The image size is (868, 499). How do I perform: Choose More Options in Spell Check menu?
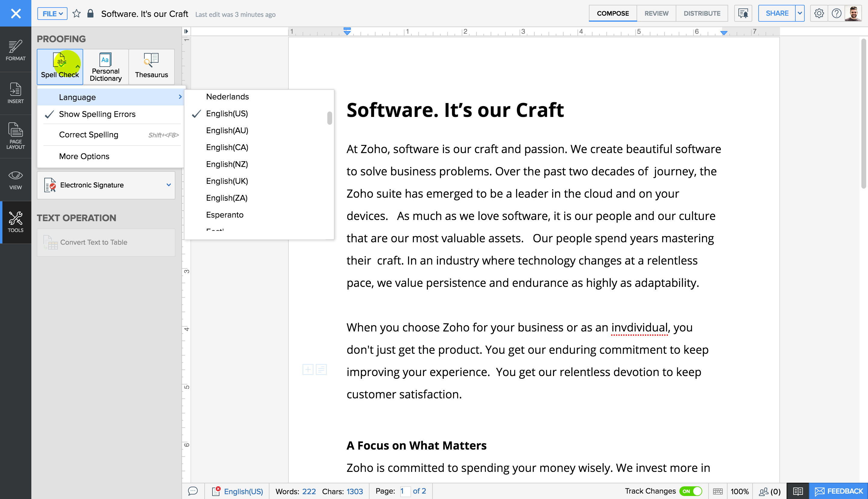pyautogui.click(x=84, y=156)
